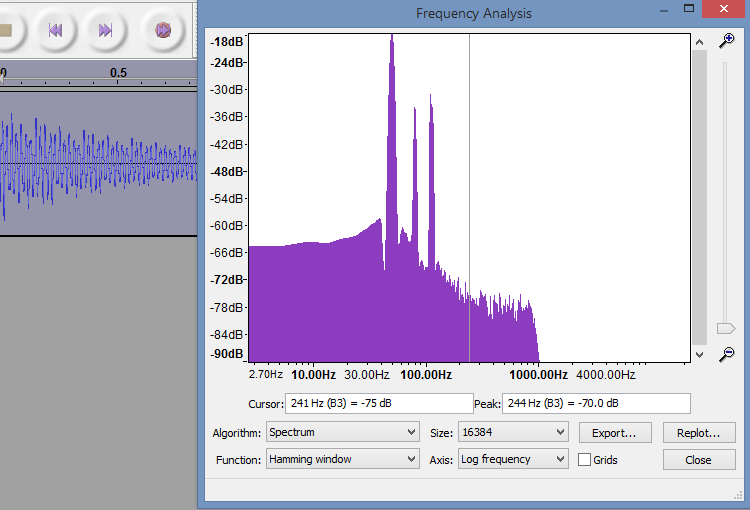Click the -72dB axis label
750x510 pixels.
coord(227,279)
